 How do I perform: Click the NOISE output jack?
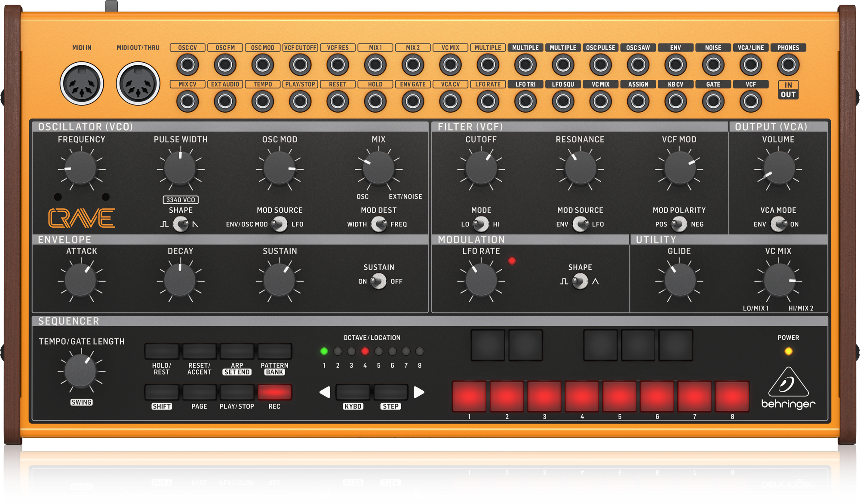click(713, 65)
